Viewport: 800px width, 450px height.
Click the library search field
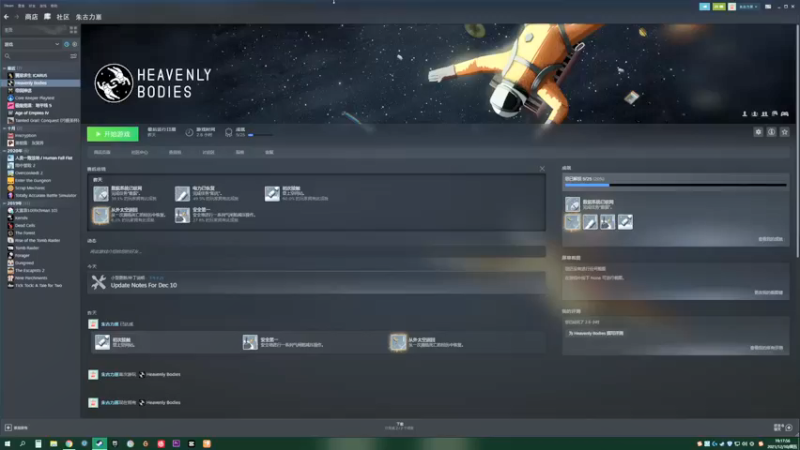36,56
